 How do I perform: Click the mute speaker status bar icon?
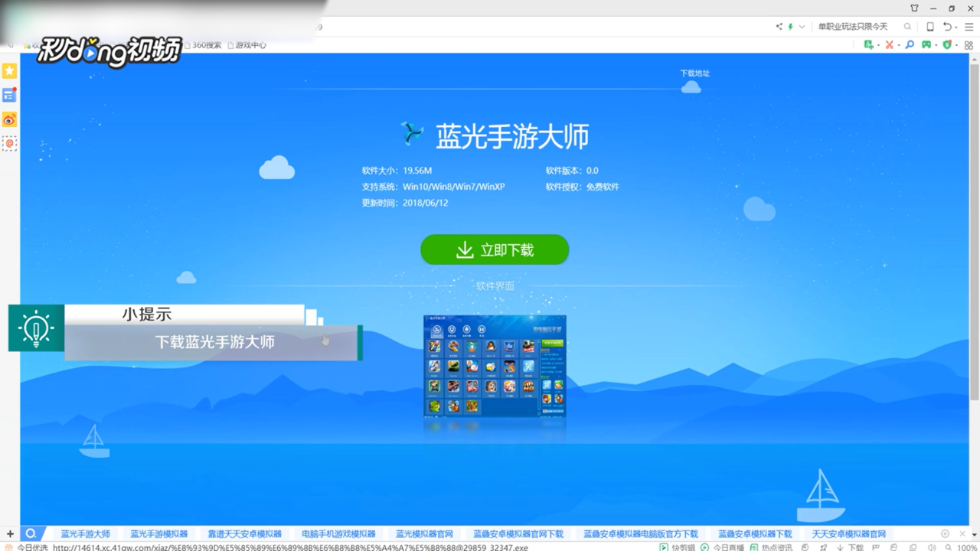[932, 547]
